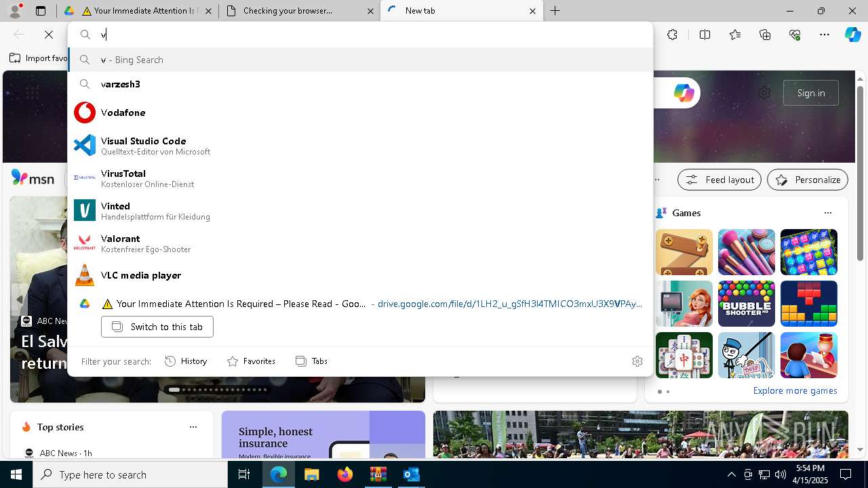Open Browser essentials heart icon
The image size is (868, 488).
point(795,35)
